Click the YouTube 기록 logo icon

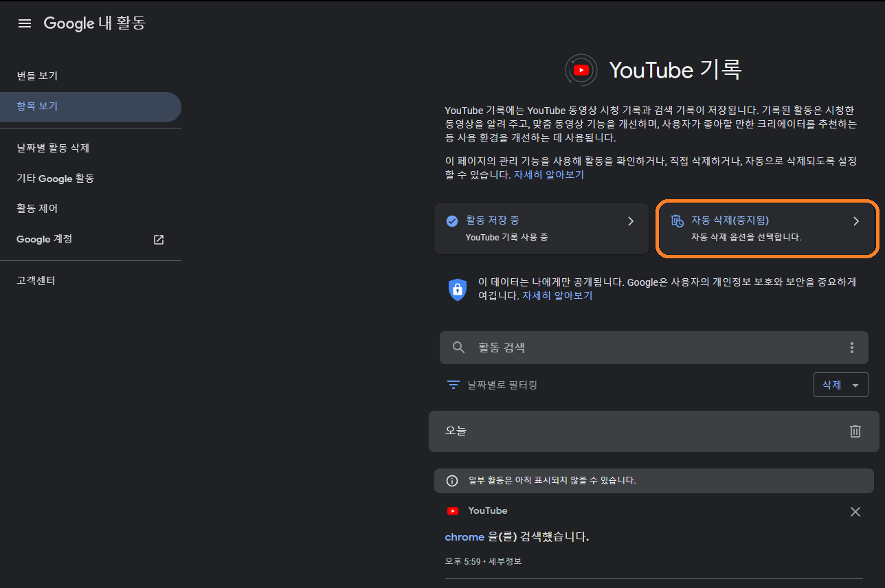tap(581, 70)
